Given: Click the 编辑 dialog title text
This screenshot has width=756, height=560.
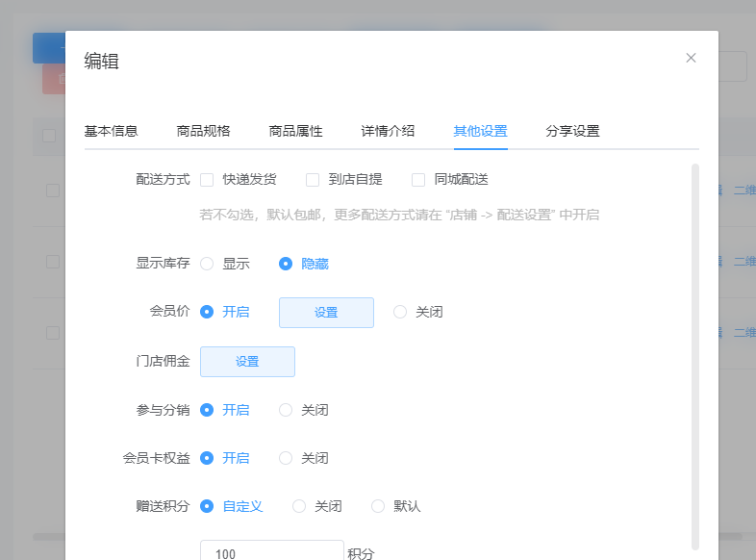Looking at the screenshot, I should pyautogui.click(x=101, y=62).
